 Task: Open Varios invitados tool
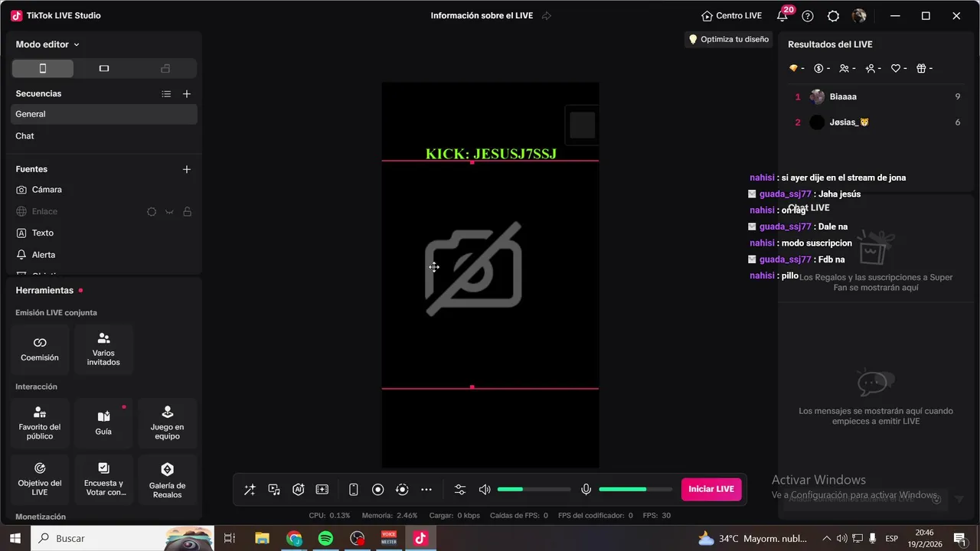tap(103, 350)
